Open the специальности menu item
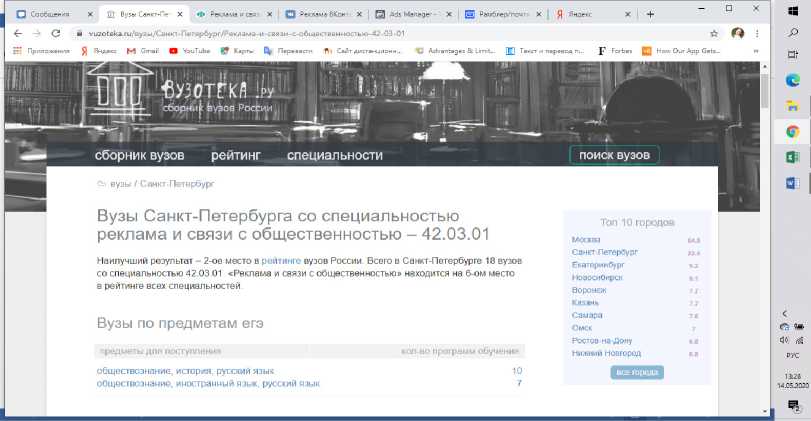The height and width of the screenshot is (421, 811). [334, 155]
